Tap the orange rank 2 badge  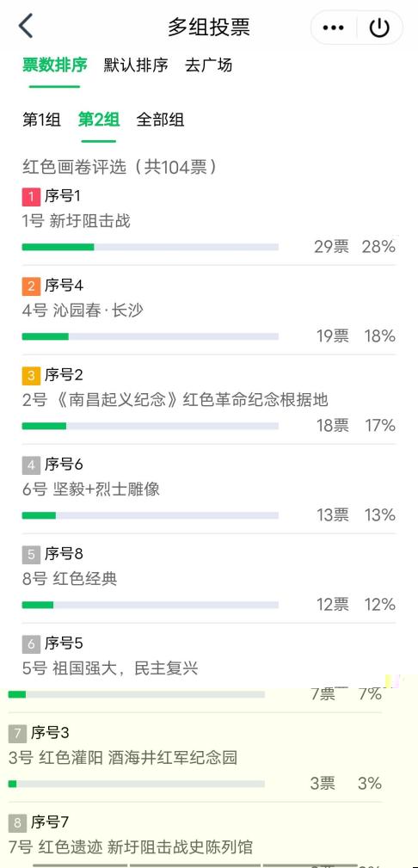[x=31, y=286]
